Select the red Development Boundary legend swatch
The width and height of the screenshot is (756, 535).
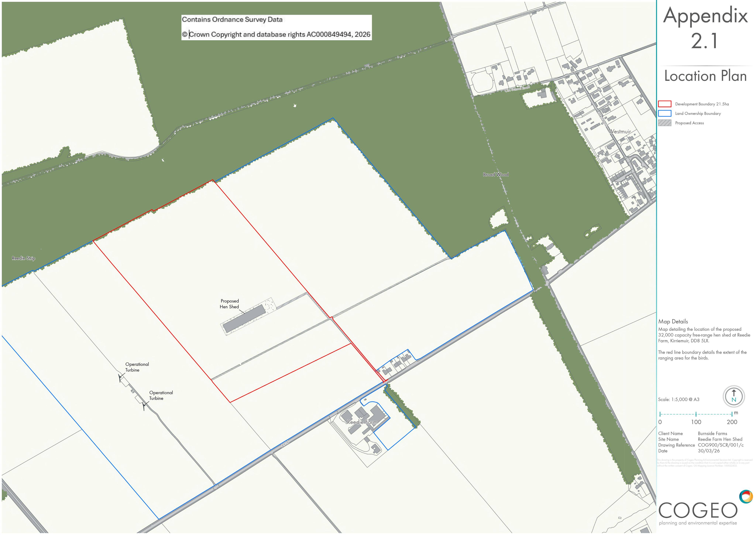(664, 104)
